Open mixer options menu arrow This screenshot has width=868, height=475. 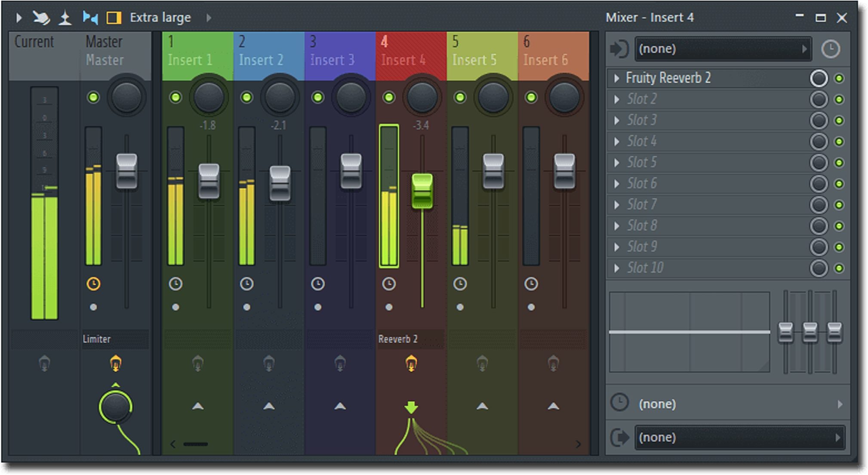18,18
